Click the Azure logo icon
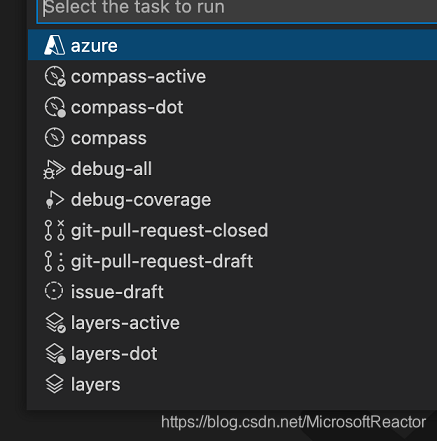 (54, 45)
